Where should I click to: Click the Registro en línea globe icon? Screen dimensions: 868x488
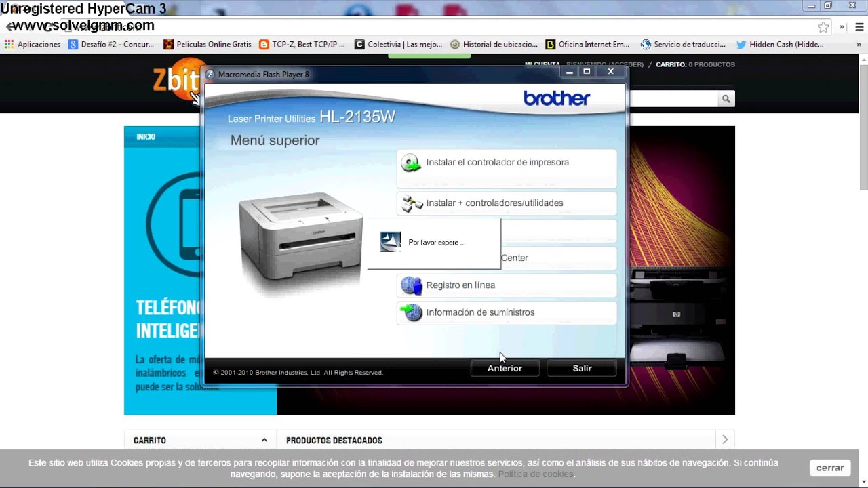click(x=411, y=285)
